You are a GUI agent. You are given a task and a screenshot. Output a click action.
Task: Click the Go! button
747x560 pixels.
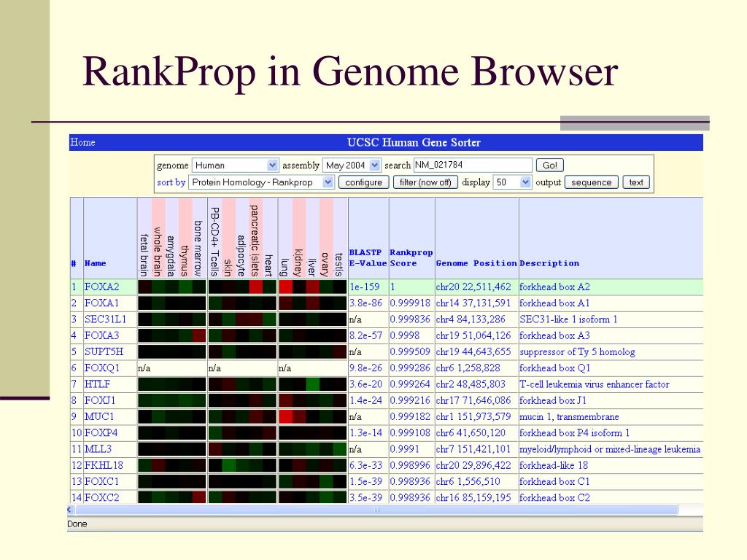tap(550, 166)
